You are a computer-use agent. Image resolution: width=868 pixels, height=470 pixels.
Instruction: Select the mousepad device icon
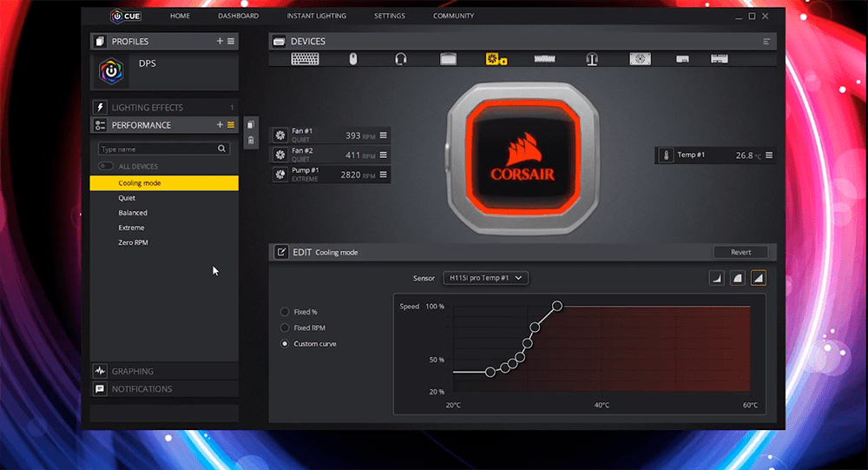449,59
